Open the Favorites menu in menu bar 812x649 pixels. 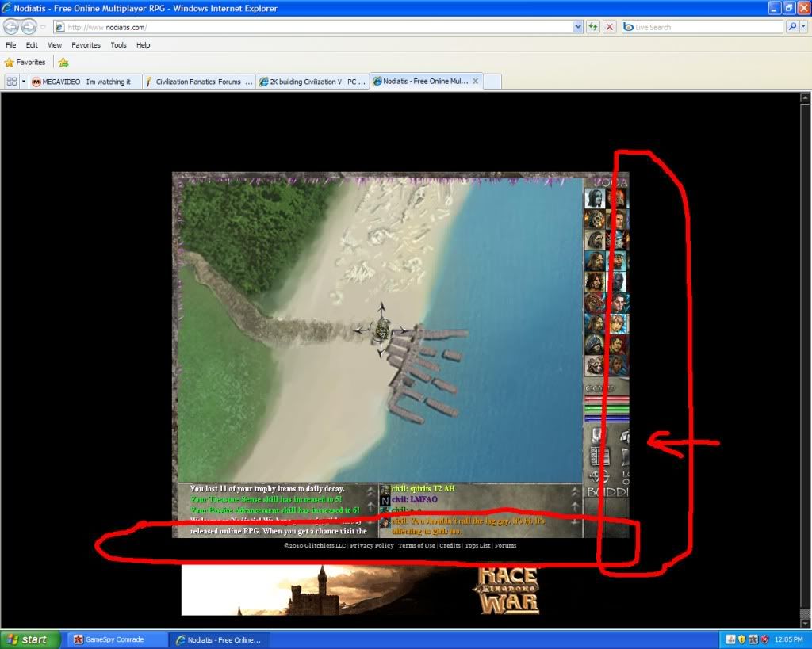[86, 45]
